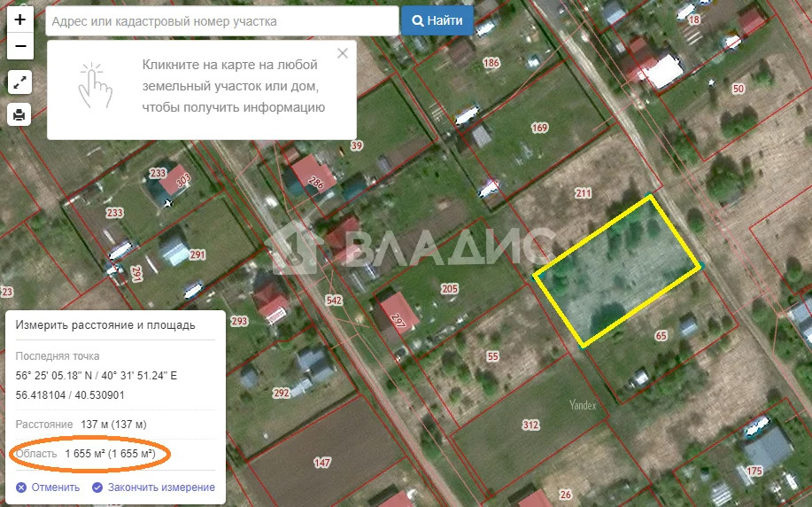The width and height of the screenshot is (812, 507).
Task: Click the Найти search button
Action: tap(437, 20)
